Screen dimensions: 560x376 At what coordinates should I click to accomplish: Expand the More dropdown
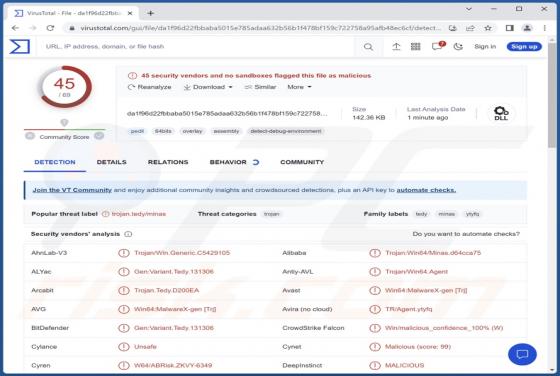click(299, 87)
